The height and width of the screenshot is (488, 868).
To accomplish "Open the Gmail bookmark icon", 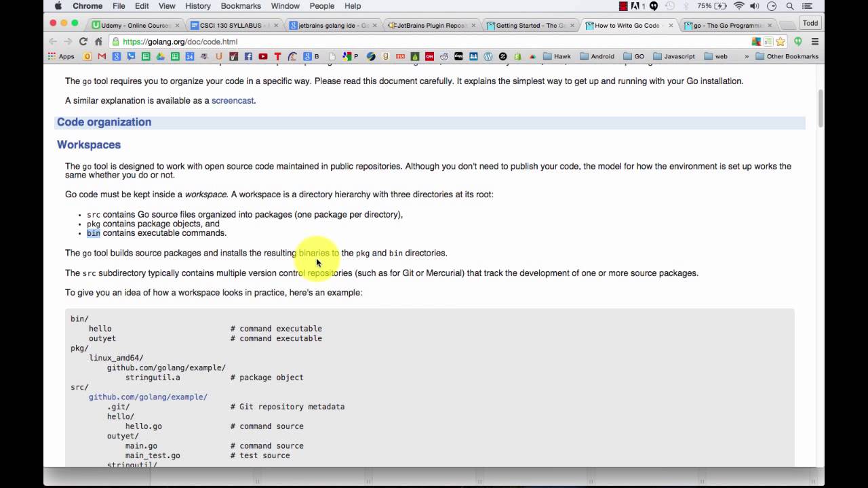I will (x=102, y=56).
